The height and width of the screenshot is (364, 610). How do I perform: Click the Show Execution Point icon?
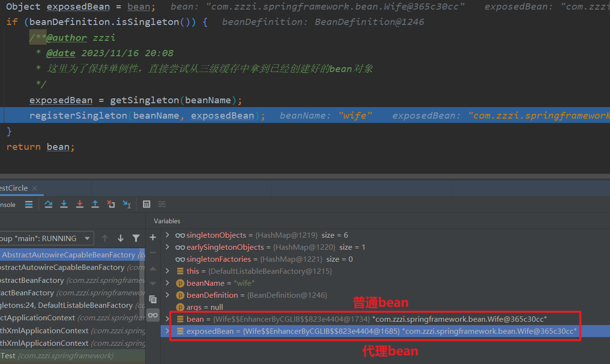click(x=29, y=204)
